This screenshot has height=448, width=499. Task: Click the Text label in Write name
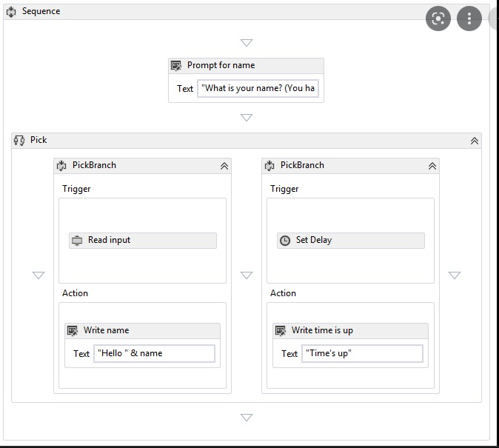[81, 354]
